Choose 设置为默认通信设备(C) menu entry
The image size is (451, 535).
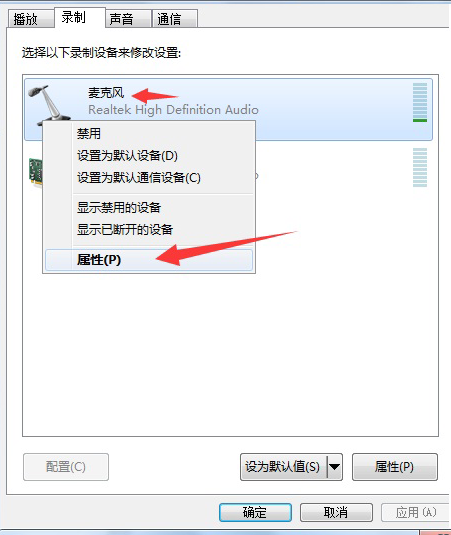click(x=139, y=177)
